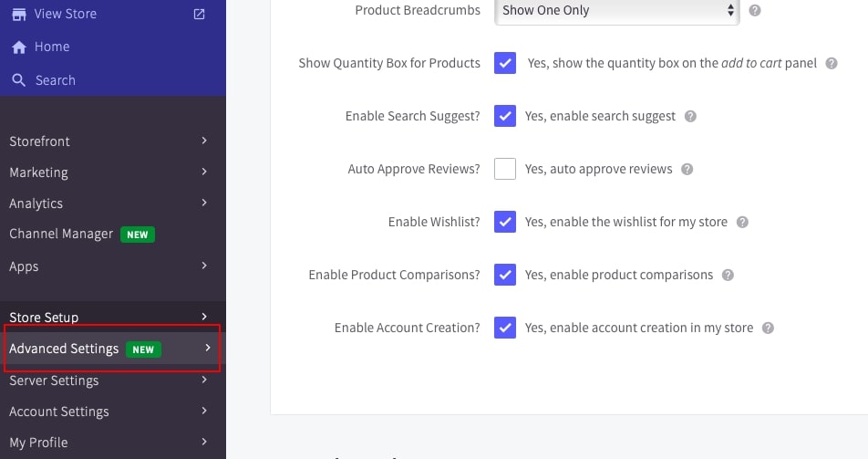This screenshot has width=868, height=459.
Task: Disable the Enable Account Creation checkbox
Action: (505, 328)
